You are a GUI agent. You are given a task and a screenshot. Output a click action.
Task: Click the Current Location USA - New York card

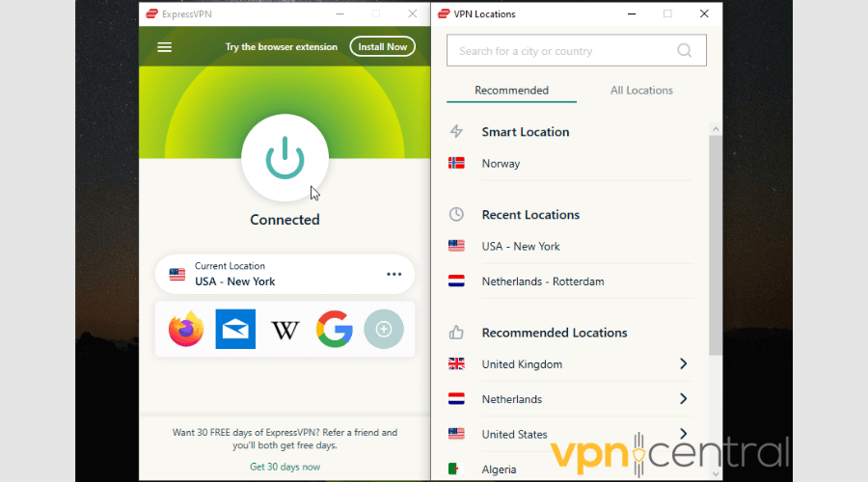285,274
